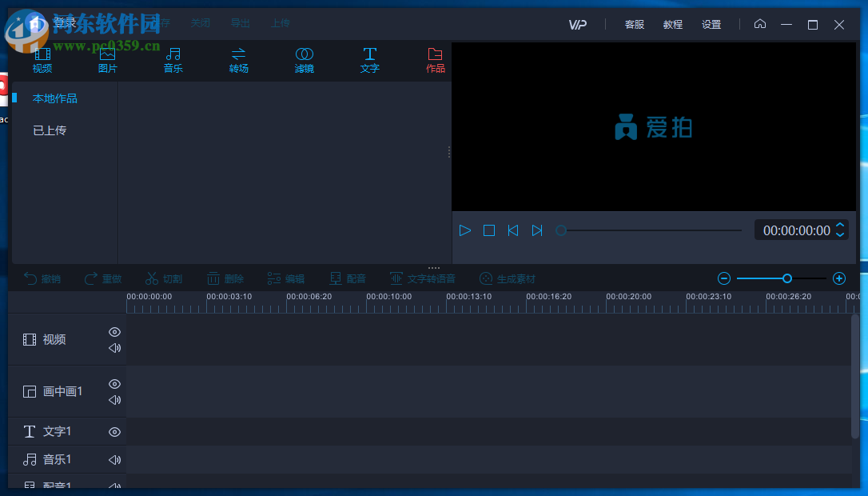This screenshot has height=496, width=868.
Task: Click the timecode up arrow stepper
Action: 839,225
